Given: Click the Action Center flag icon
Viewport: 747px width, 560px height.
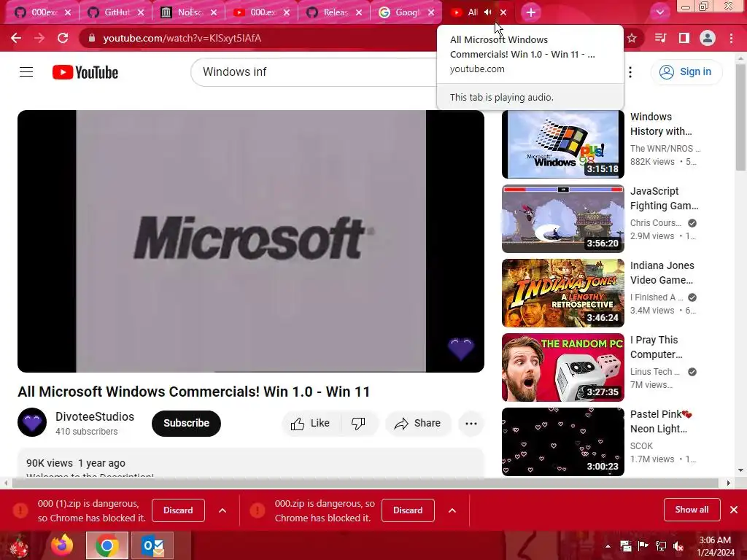Looking at the screenshot, I should [x=643, y=546].
